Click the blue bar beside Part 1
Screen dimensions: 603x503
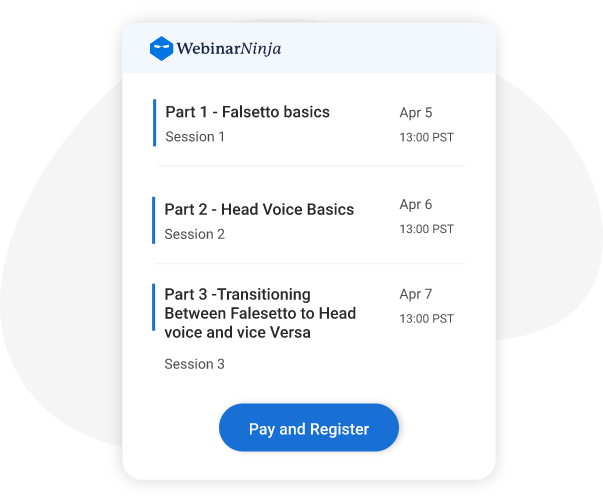(x=155, y=123)
